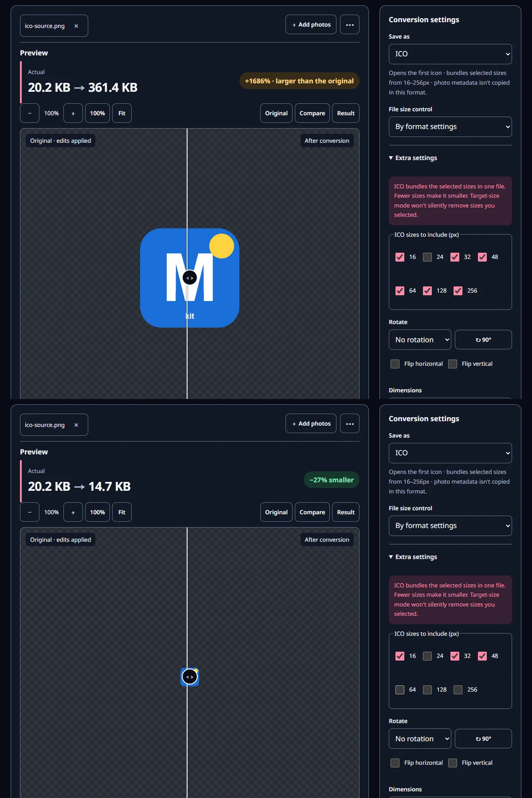Toggle Flip horizontal in upper settings

(x=395, y=364)
